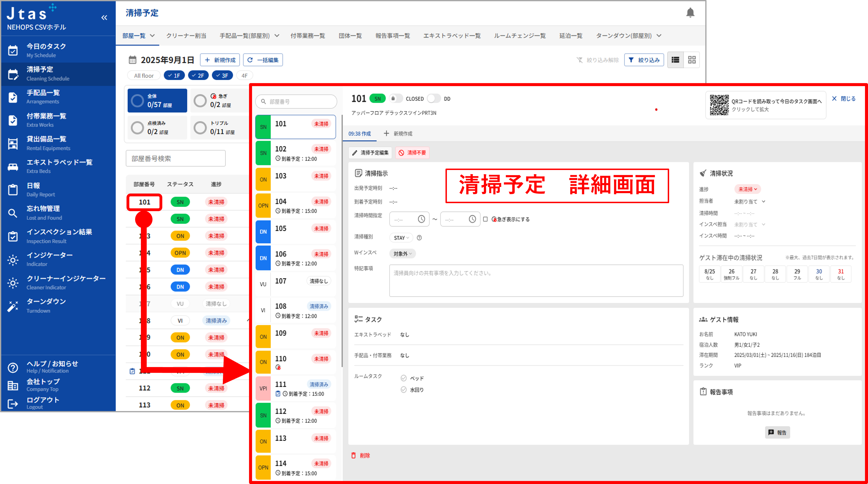This screenshot has width=868, height=484.
Task: Toggle the DD switch
Action: coord(434,99)
